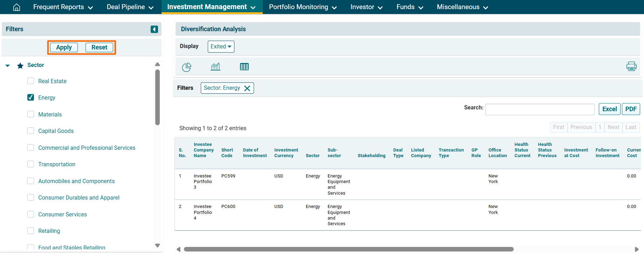Collapse the Filters panel with the arrow icon
The image size is (644, 262).
point(154,29)
